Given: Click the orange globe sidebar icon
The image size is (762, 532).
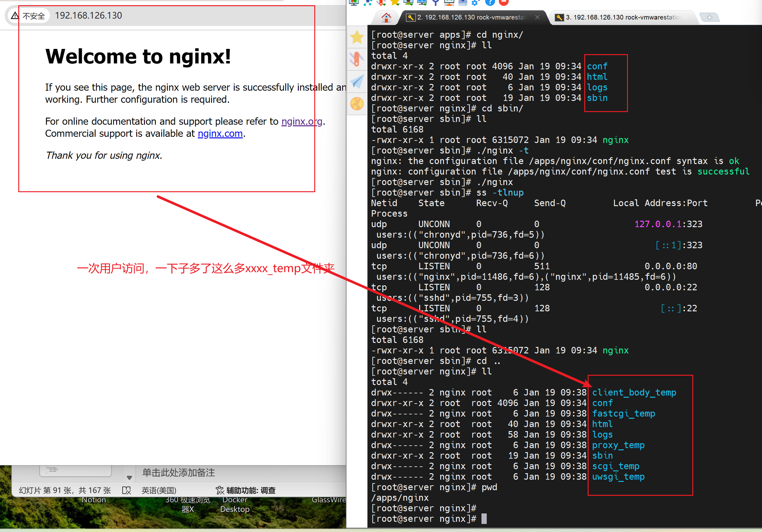Looking at the screenshot, I should [357, 104].
